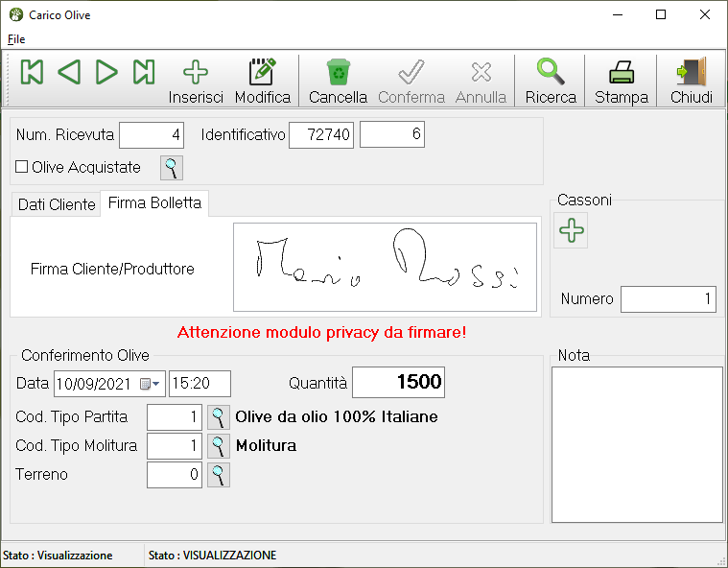Click Modifica to edit the record
The height and width of the screenshot is (568, 728).
tap(262, 82)
